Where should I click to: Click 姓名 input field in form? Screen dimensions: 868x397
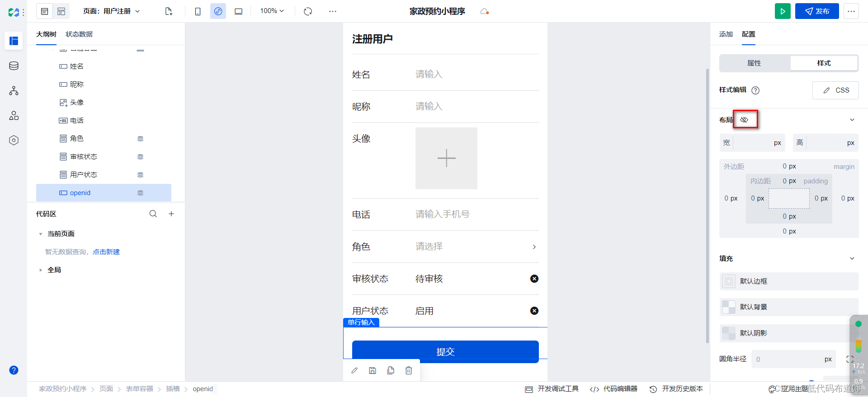(477, 74)
